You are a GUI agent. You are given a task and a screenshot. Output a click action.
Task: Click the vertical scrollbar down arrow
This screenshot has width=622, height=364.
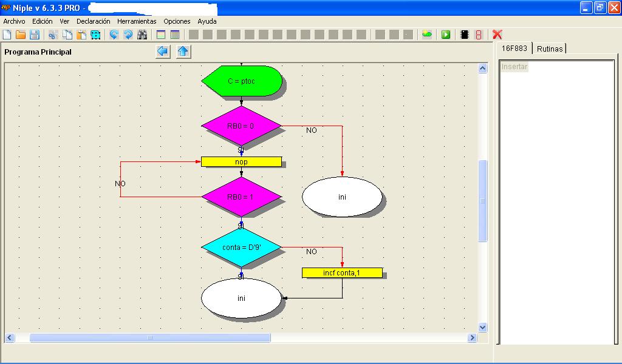(x=482, y=327)
